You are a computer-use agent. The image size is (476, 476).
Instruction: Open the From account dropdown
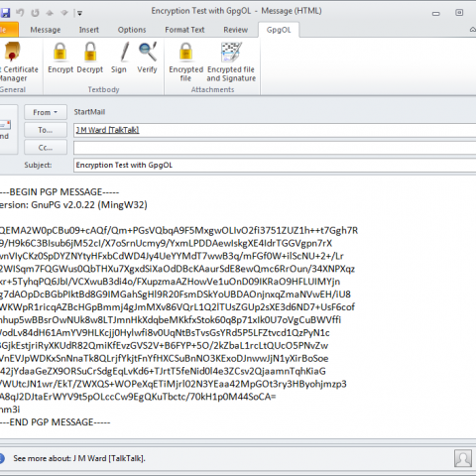(x=46, y=112)
